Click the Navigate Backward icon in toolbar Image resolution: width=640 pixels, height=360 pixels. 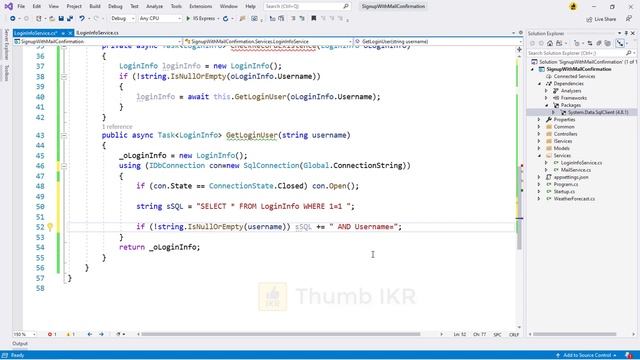pos(13,18)
